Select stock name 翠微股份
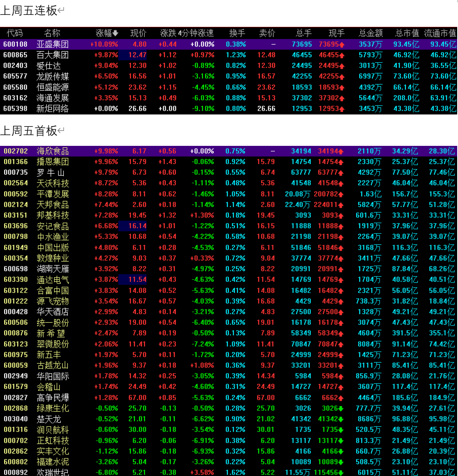 52,344
